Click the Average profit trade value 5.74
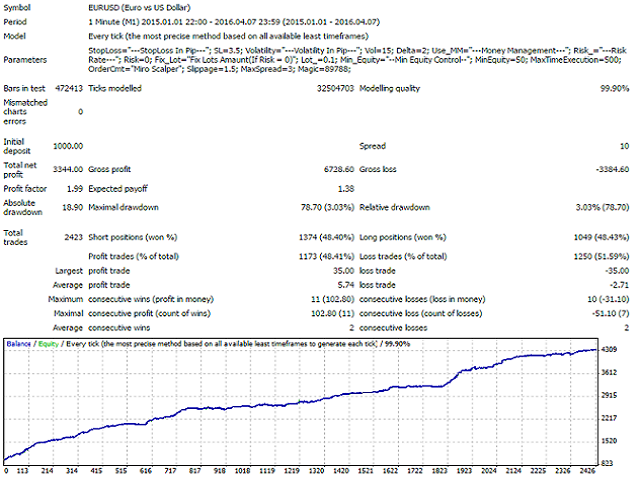Viewport: 640px width, 480px height. click(346, 285)
